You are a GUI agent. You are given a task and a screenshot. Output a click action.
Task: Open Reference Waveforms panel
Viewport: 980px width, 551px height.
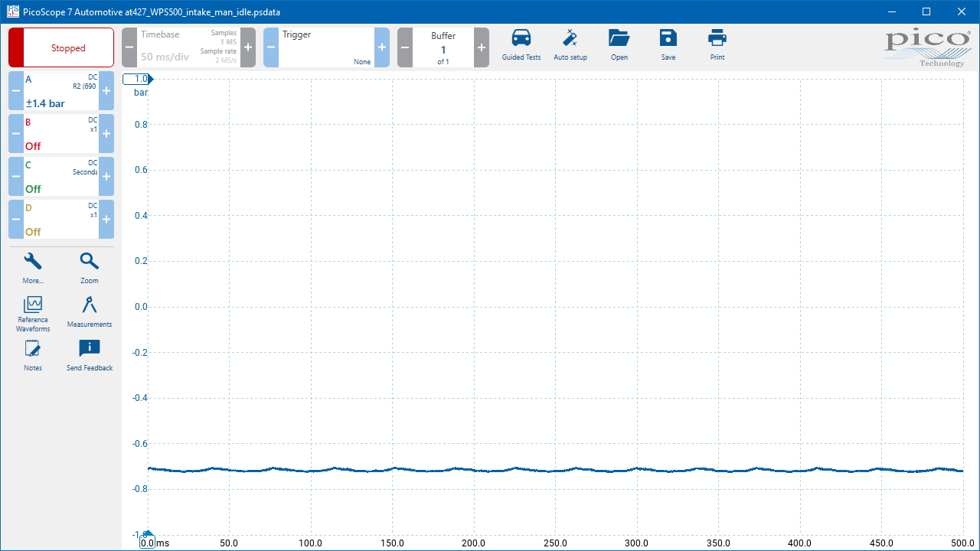point(33,313)
